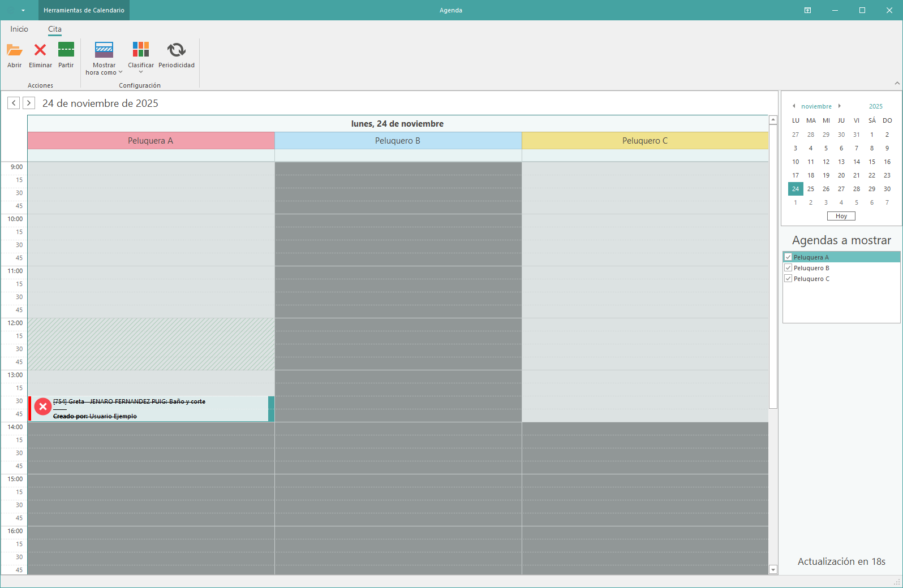Select the Cita ribbon tab
The image size is (903, 588).
55,29
